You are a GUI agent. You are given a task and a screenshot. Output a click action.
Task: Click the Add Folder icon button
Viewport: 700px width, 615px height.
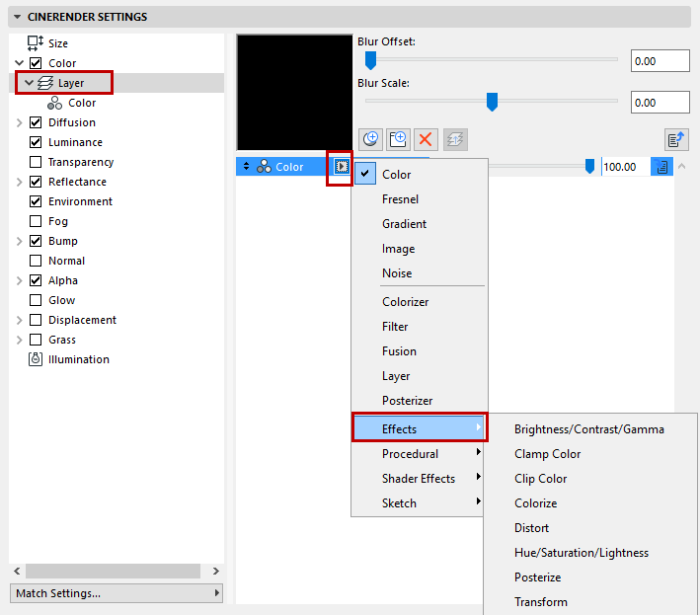(398, 140)
